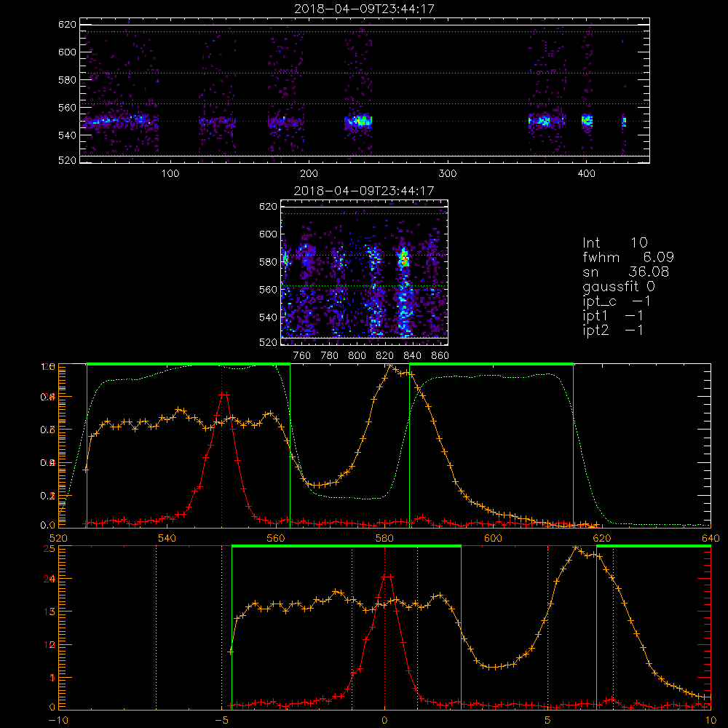Click x-axis label 800 on small spectrogram
The image size is (728, 728).
[357, 356]
